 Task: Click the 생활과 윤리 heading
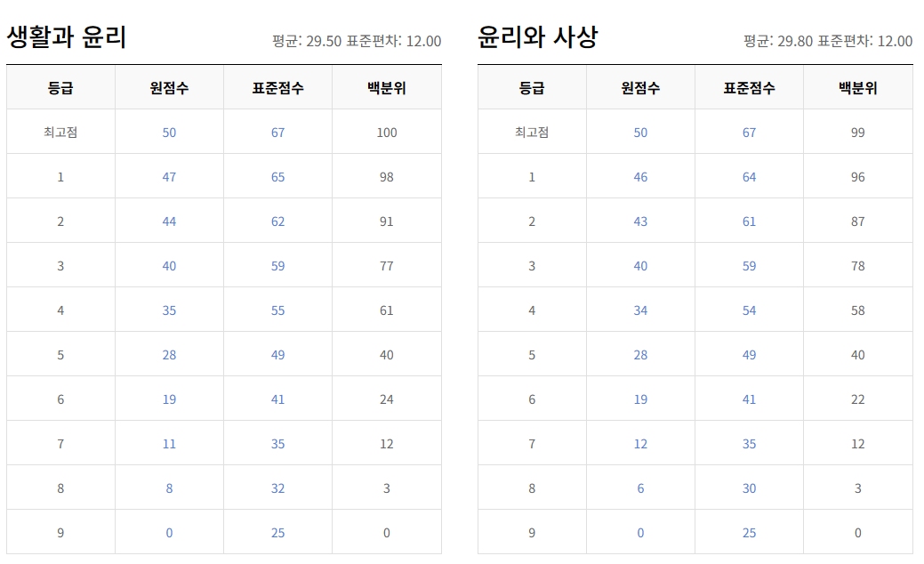coord(67,36)
